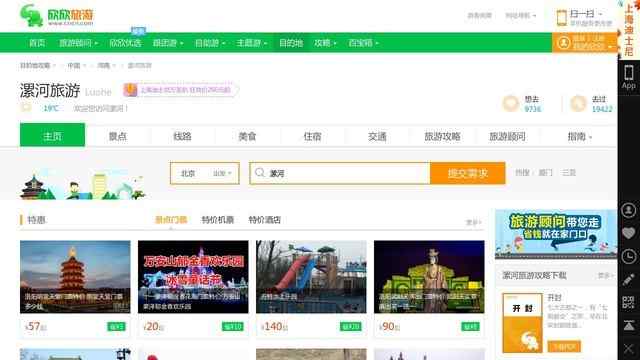The width and height of the screenshot is (640, 360).
Task: Close the black sidebar with X icon
Action: click(x=629, y=349)
